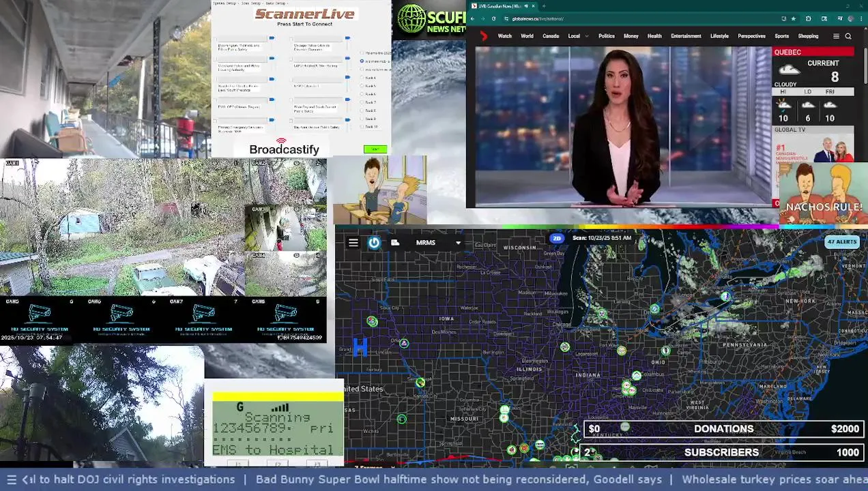The height and width of the screenshot is (491, 868).
Task: Select the marker near Columbus, Ohio
Action: point(637,376)
